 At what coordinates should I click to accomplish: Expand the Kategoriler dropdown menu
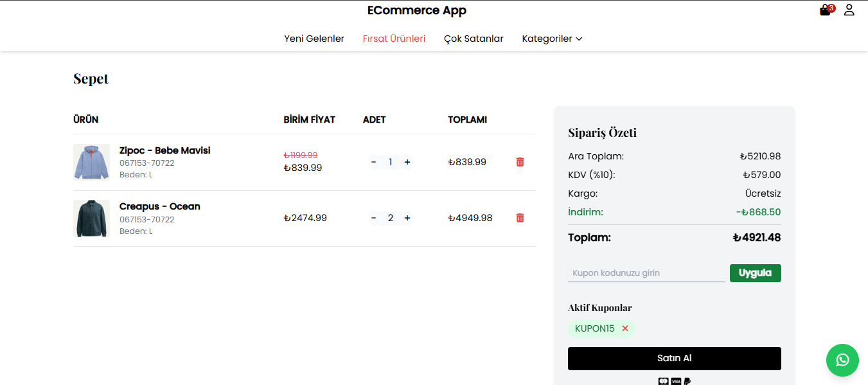point(552,39)
